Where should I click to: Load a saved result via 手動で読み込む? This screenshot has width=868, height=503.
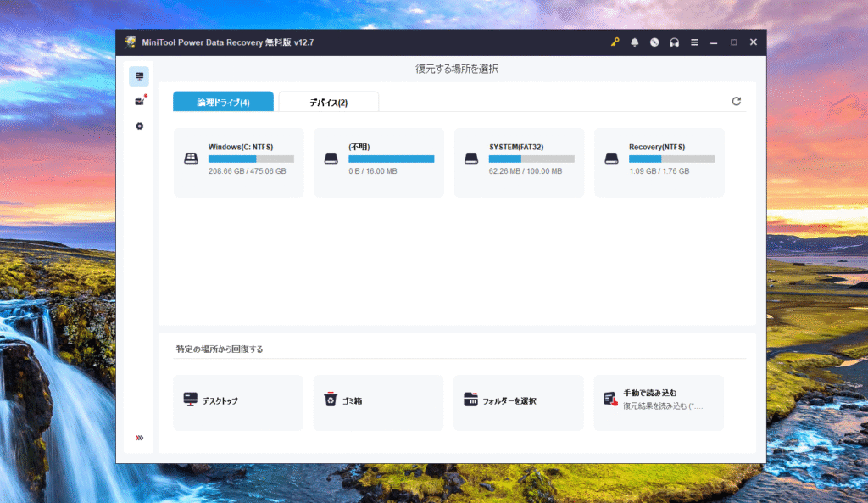[659, 402]
